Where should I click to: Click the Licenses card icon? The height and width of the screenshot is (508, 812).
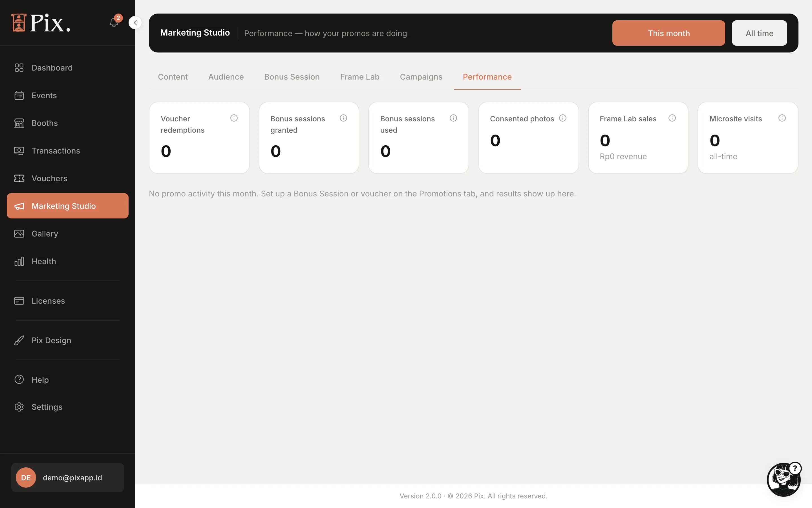coord(19,301)
